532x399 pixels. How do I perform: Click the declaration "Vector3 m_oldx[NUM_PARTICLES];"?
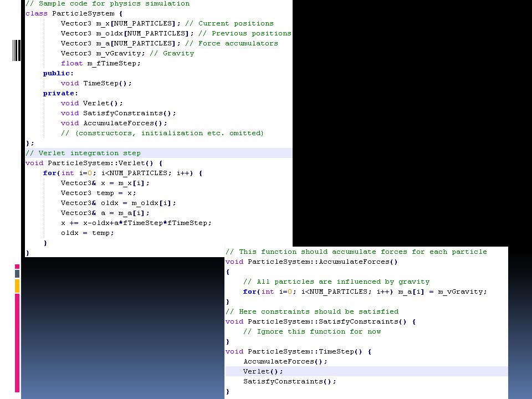pos(127,34)
